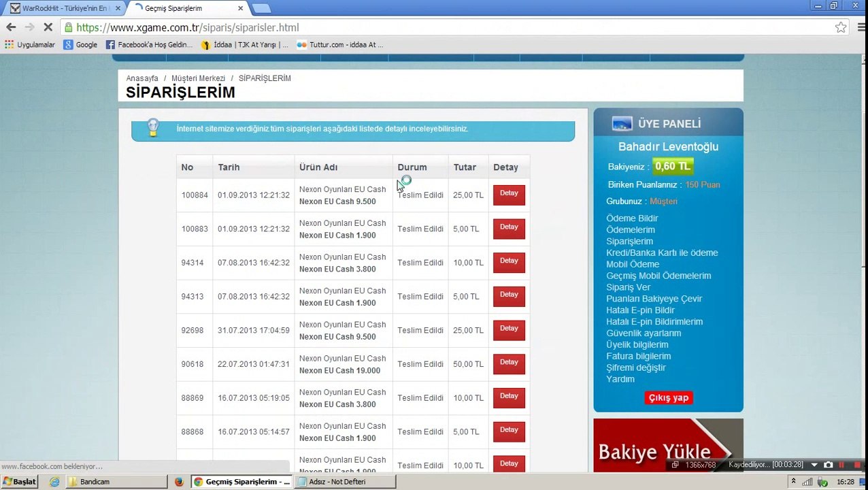Go to Anasayfa breadcrumb link
The width and height of the screenshot is (868, 490).
(x=141, y=78)
